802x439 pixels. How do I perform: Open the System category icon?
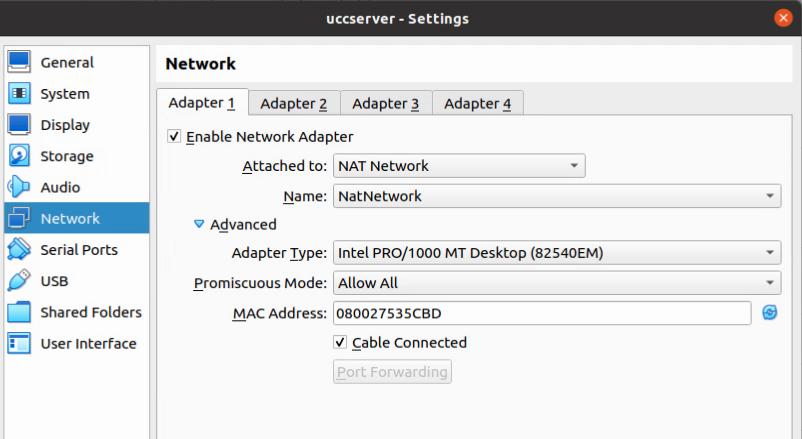19,94
